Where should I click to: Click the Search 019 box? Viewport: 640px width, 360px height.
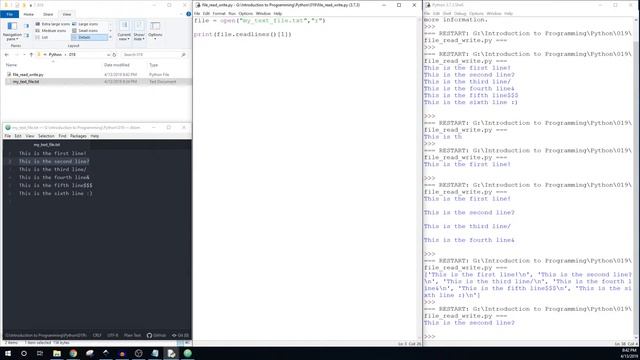[154, 55]
